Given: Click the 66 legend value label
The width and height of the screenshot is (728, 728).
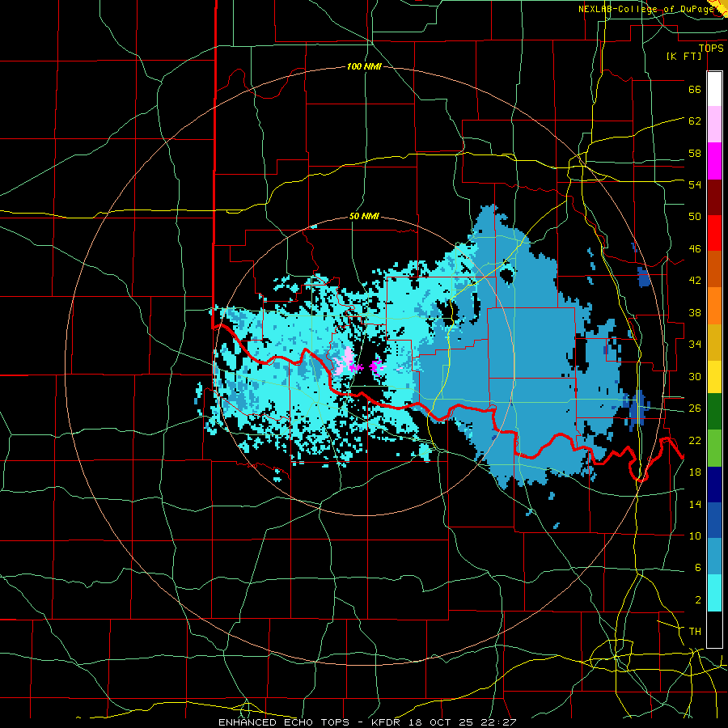Looking at the screenshot, I should point(695,89).
